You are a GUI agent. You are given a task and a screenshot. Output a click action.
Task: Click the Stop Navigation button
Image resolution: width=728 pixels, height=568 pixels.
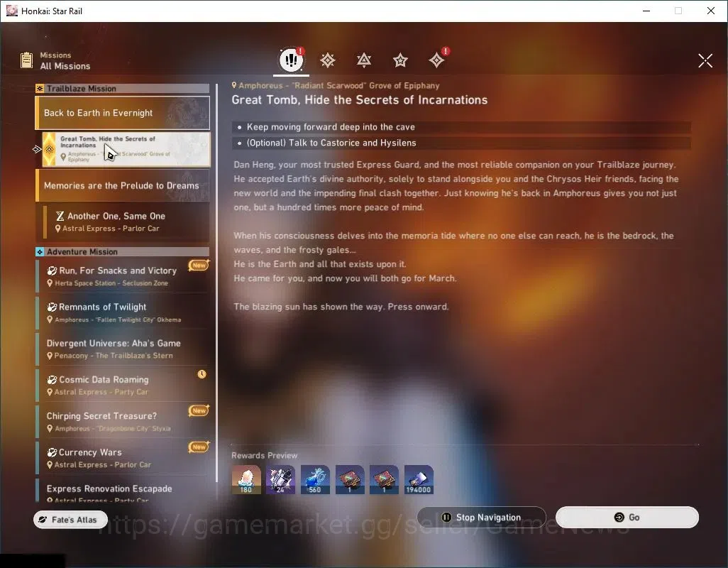482,518
